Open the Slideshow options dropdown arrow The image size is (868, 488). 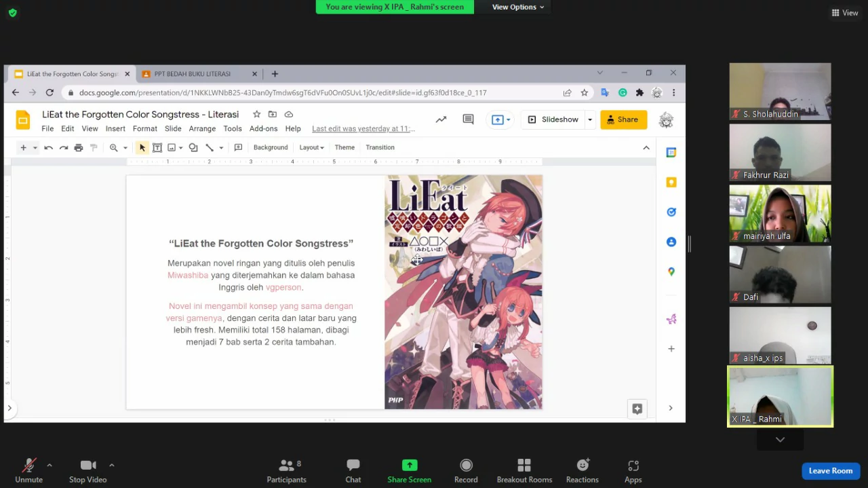(x=590, y=119)
